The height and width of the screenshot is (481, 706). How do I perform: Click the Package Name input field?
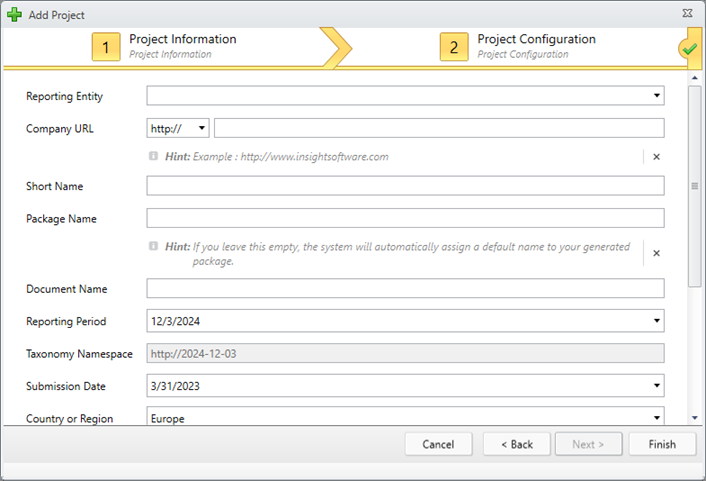pyautogui.click(x=405, y=218)
